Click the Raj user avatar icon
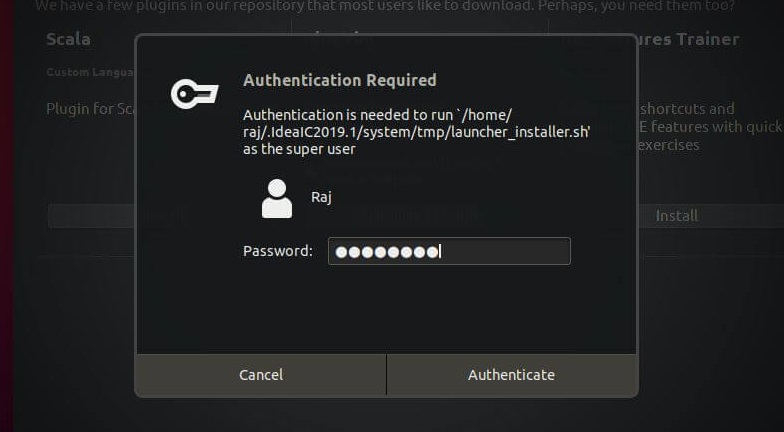 tap(277, 198)
